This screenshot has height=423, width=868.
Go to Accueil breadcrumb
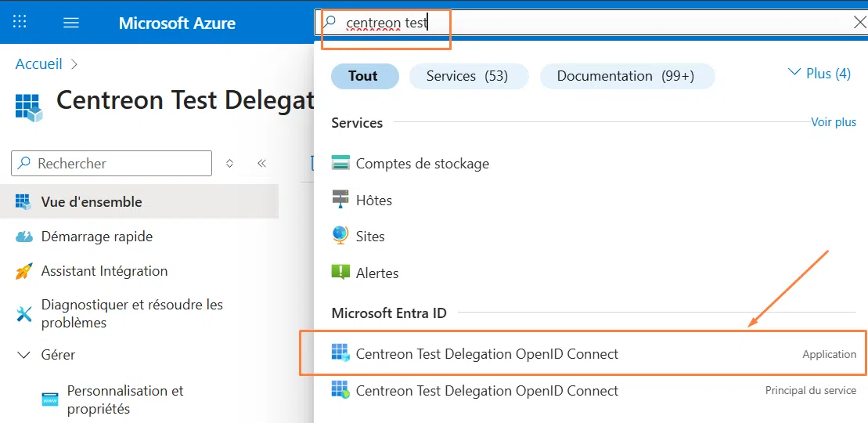tap(39, 64)
